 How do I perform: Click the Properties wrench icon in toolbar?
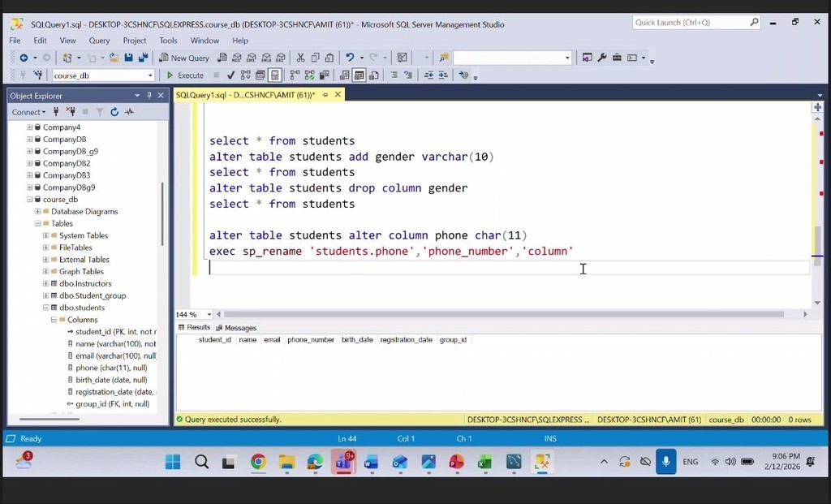coord(602,58)
